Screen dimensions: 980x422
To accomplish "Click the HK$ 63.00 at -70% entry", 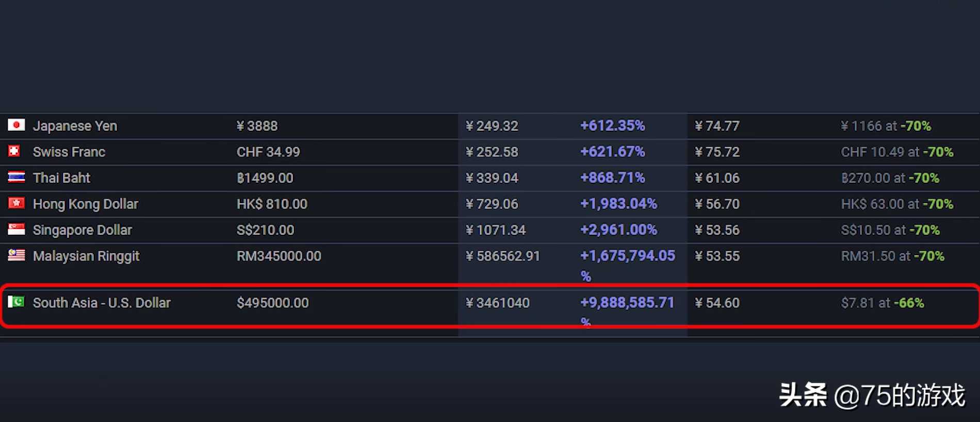I will coord(896,204).
